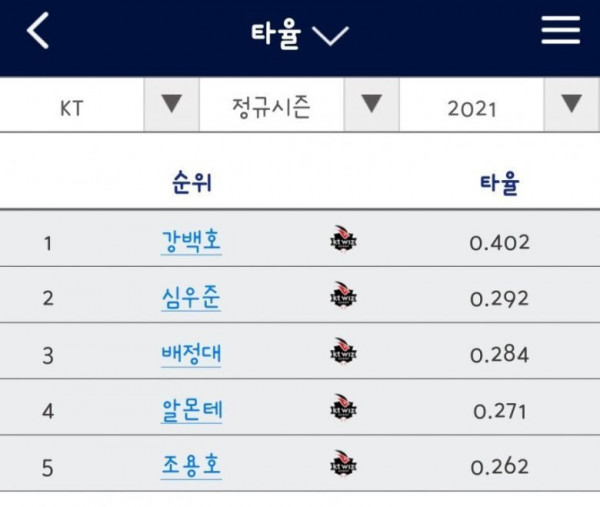Open the hamburger menu icon

coord(561,30)
